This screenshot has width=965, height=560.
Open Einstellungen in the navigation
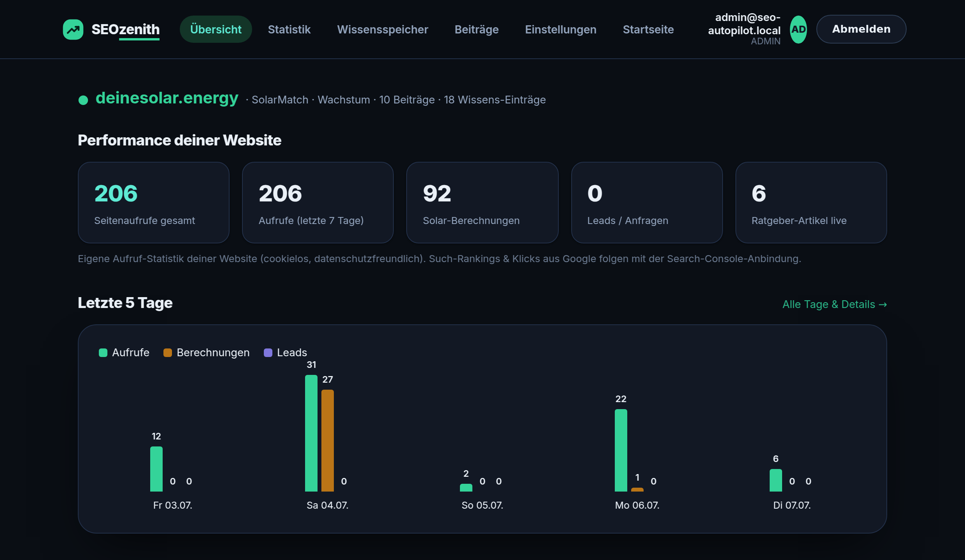point(560,30)
